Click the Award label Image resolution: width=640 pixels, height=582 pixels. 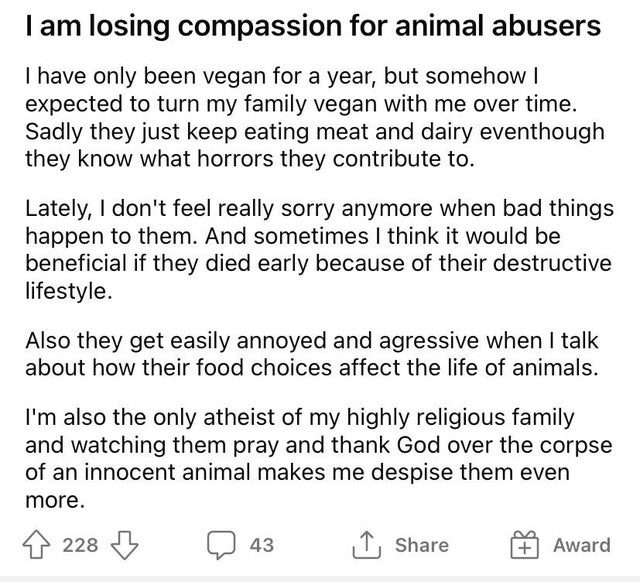point(582,545)
